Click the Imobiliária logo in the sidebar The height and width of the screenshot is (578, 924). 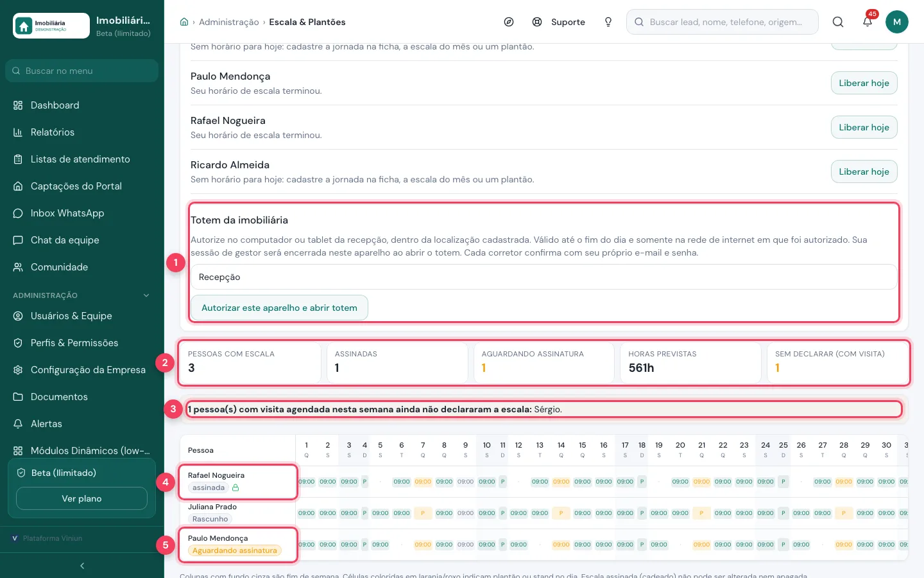click(x=51, y=26)
